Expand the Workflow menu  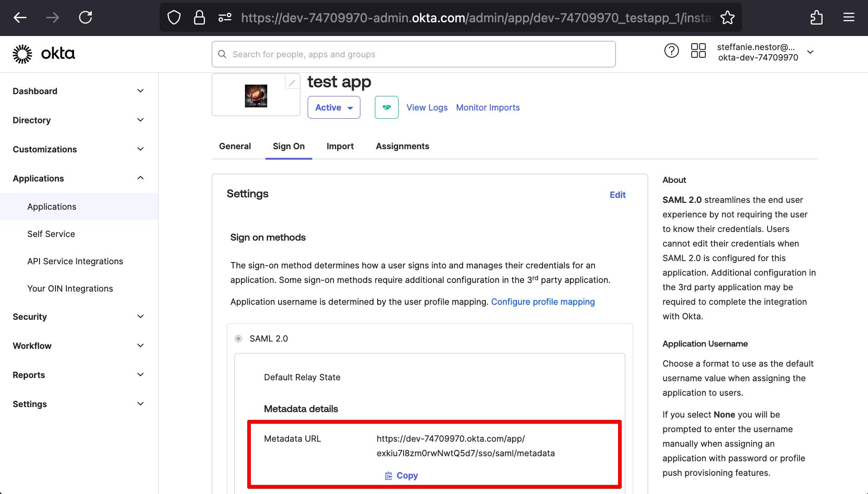(x=79, y=346)
